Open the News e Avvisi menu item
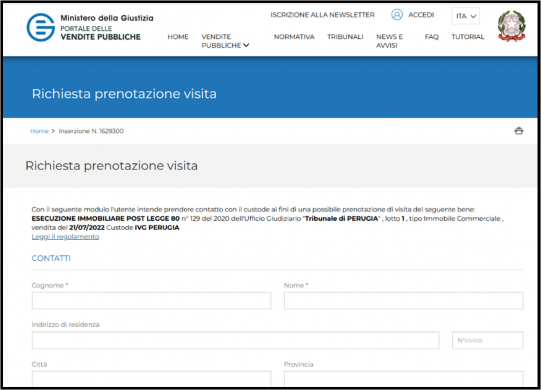 point(389,41)
